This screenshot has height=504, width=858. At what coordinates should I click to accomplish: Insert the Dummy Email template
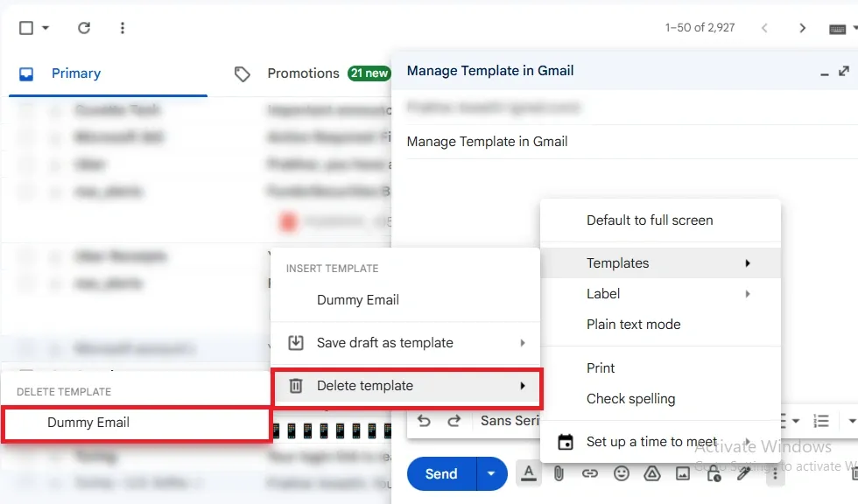tap(405, 299)
